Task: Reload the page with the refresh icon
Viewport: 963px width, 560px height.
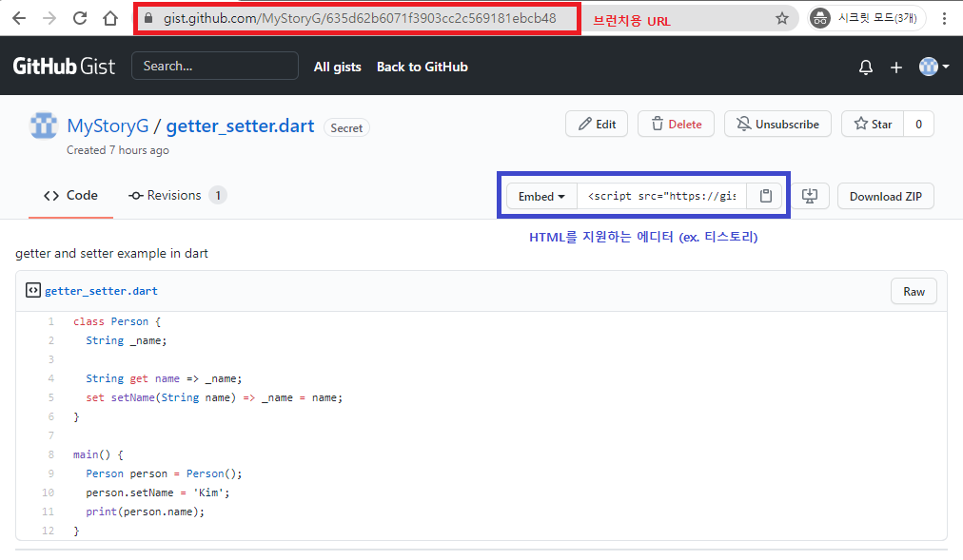Action: click(x=80, y=16)
